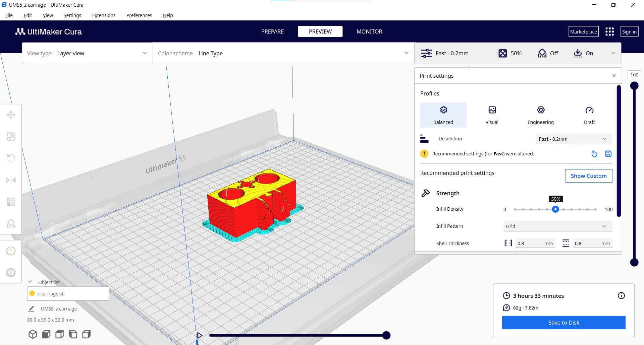This screenshot has width=644, height=345.
Task: Click the wall thickness 0.8 field
Action: 535,243
